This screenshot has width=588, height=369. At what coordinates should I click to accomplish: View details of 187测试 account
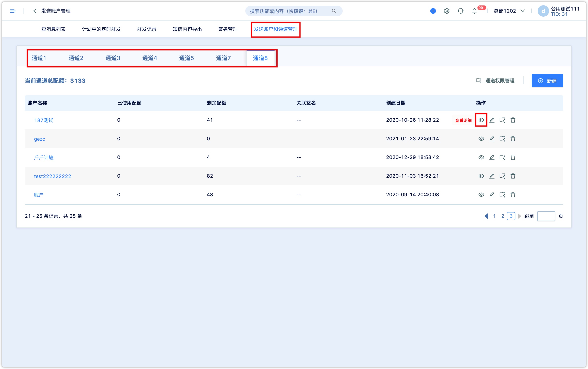[481, 120]
